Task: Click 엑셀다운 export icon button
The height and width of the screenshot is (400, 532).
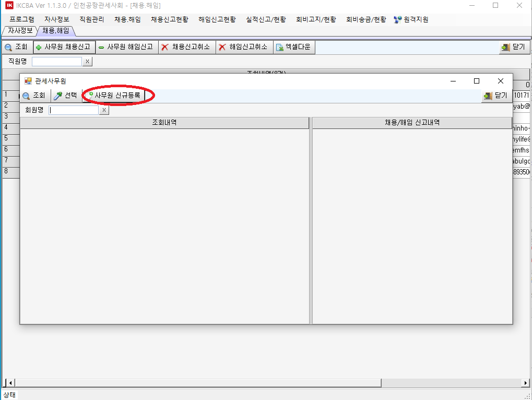Action: [293, 47]
